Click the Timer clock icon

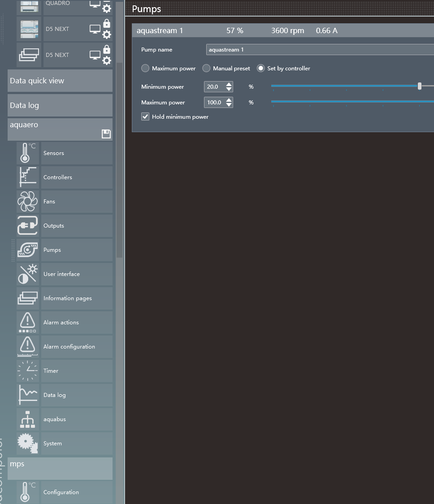(28, 371)
